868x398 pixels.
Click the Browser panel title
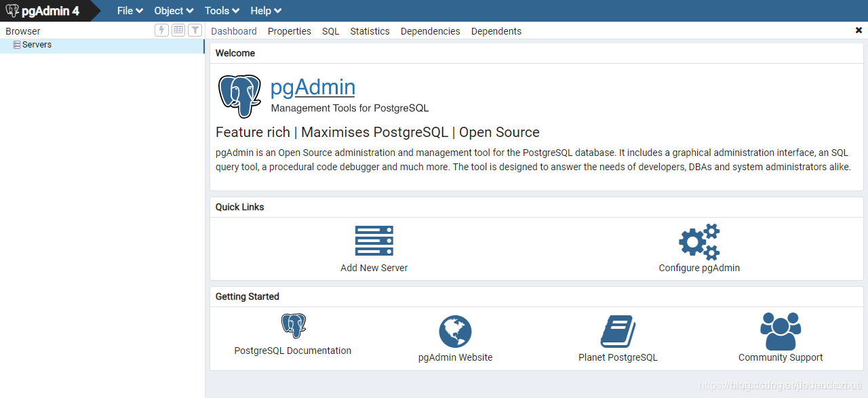(x=23, y=31)
